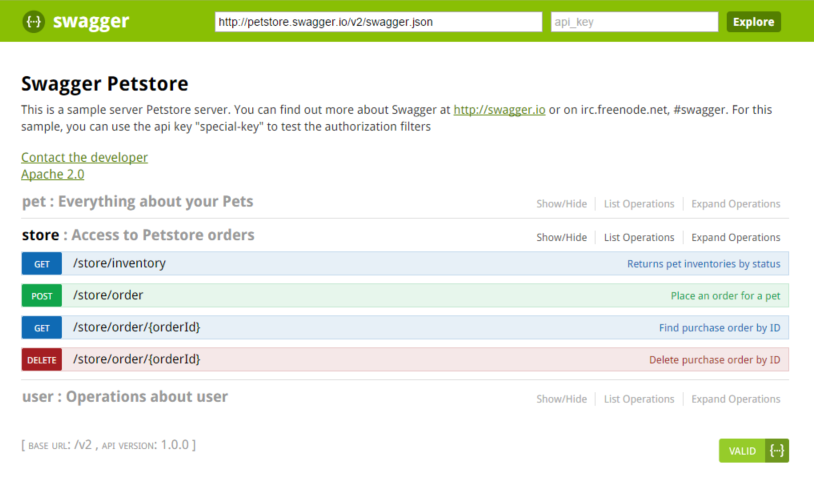
Task: Click the GET badge for /store/order/{orderId}
Action: pos(42,328)
